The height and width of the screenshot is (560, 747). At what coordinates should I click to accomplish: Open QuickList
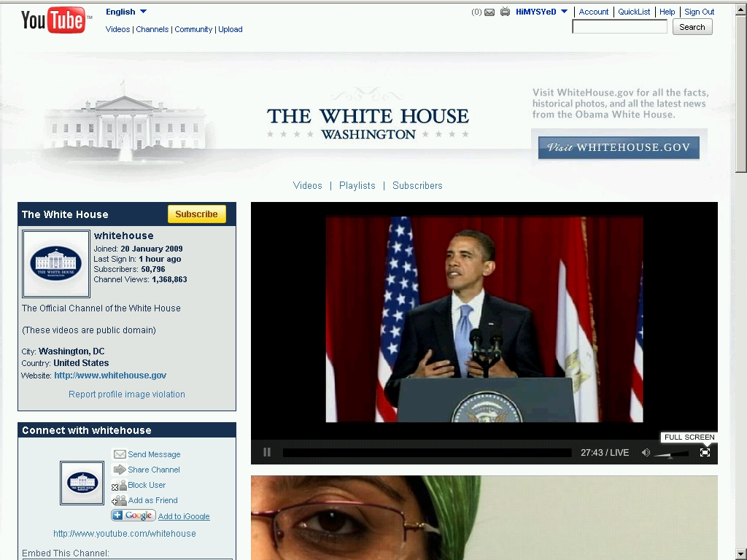(634, 12)
